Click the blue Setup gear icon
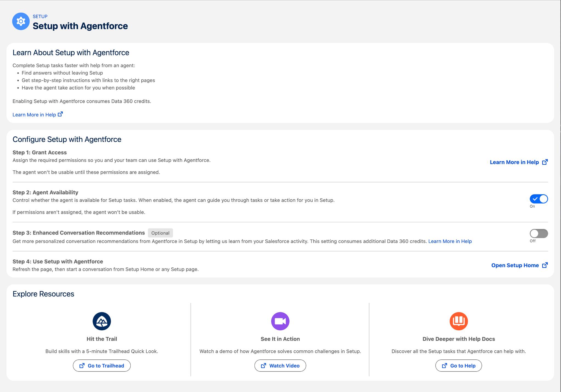 pyautogui.click(x=21, y=21)
